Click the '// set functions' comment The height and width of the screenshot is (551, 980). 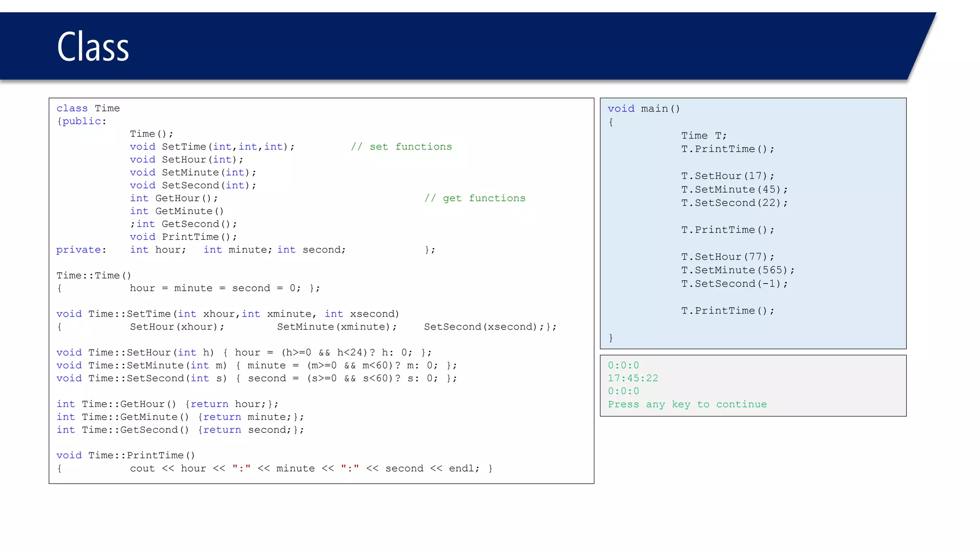[401, 147]
